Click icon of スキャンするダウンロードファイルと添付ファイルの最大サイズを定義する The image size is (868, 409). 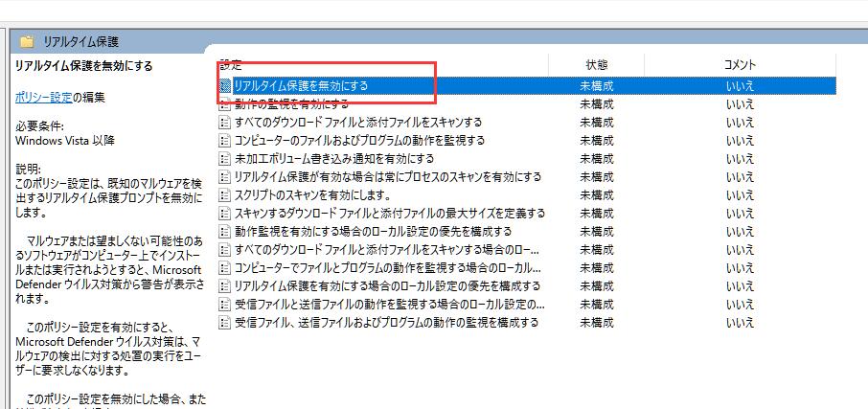coord(225,213)
